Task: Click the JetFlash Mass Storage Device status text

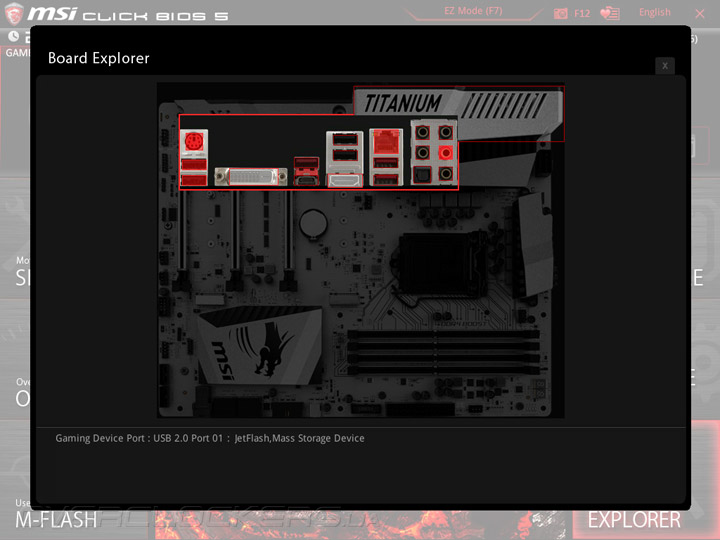Action: pos(299,438)
